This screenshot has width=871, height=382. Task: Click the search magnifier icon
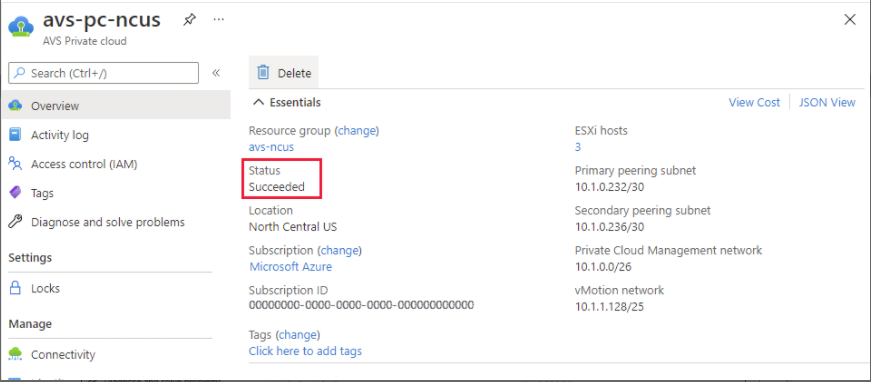tap(20, 73)
